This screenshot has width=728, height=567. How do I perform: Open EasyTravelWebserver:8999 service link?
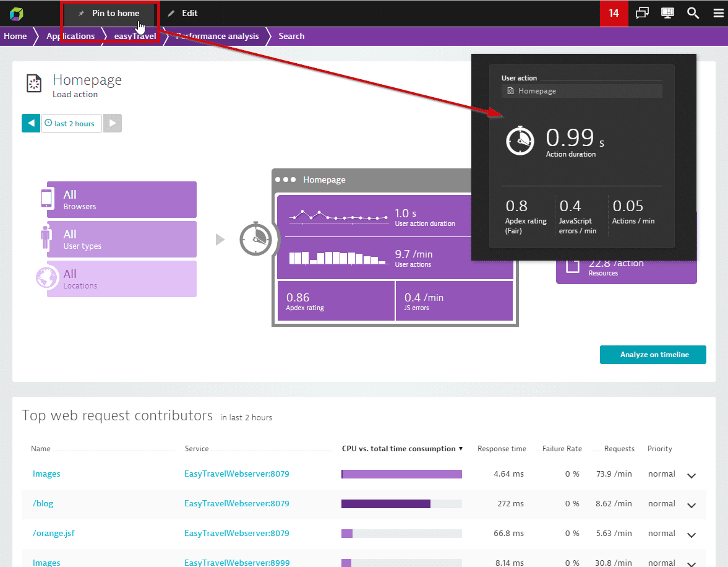[237, 562]
